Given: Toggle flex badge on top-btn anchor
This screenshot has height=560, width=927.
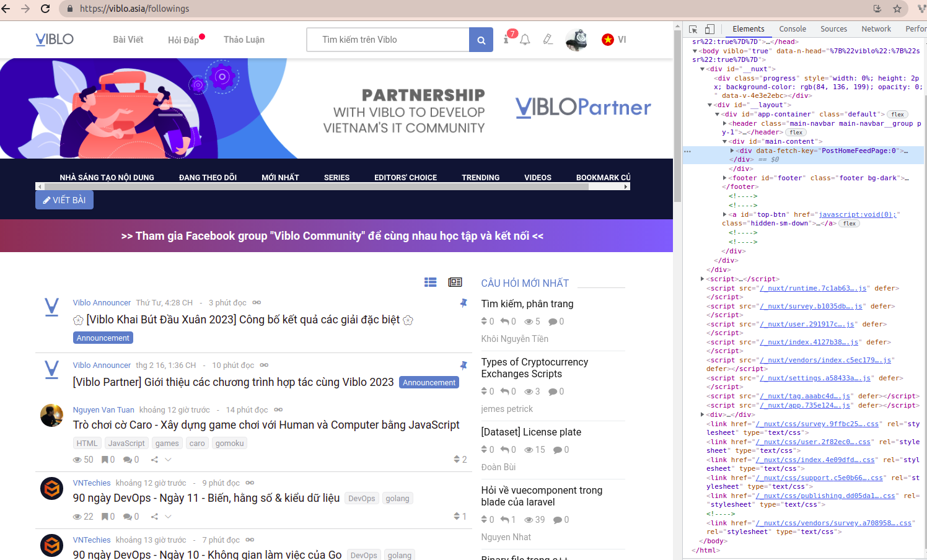Looking at the screenshot, I should (x=850, y=224).
